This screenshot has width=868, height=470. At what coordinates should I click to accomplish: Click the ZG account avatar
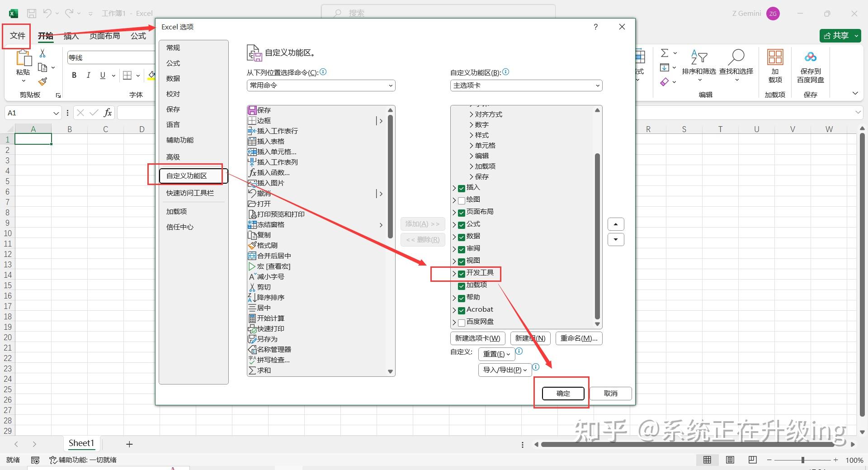pyautogui.click(x=773, y=14)
